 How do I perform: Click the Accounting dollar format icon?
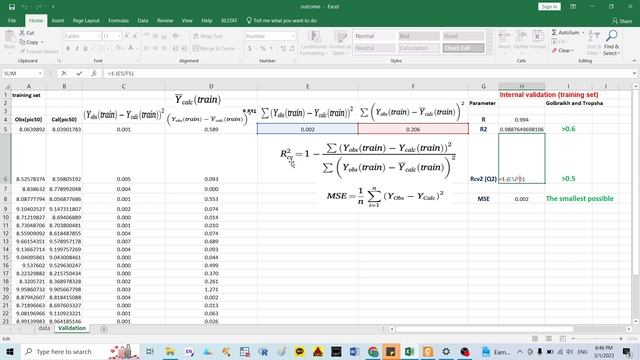click(x=250, y=49)
